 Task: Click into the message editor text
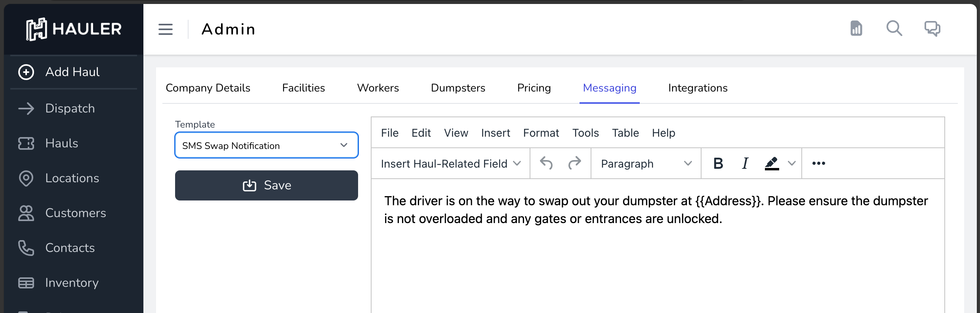coord(656,210)
